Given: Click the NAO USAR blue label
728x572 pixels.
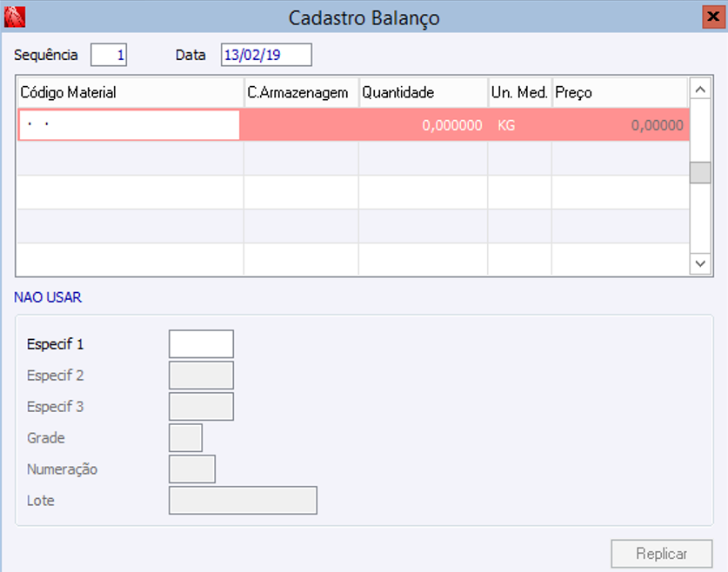Looking at the screenshot, I should [x=48, y=297].
